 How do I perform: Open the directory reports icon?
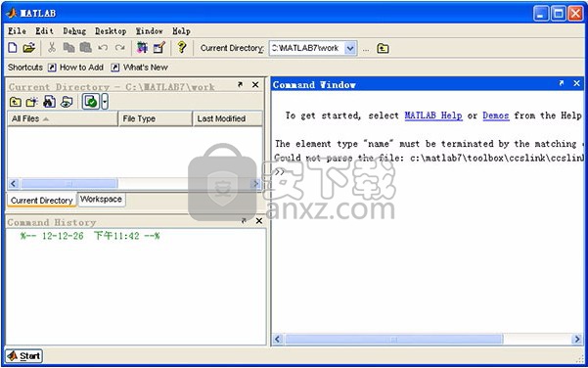click(x=67, y=102)
